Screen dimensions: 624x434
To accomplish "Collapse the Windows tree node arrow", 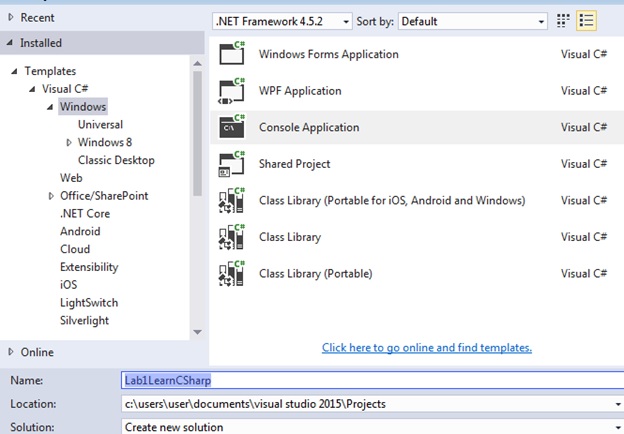I will coord(50,107).
